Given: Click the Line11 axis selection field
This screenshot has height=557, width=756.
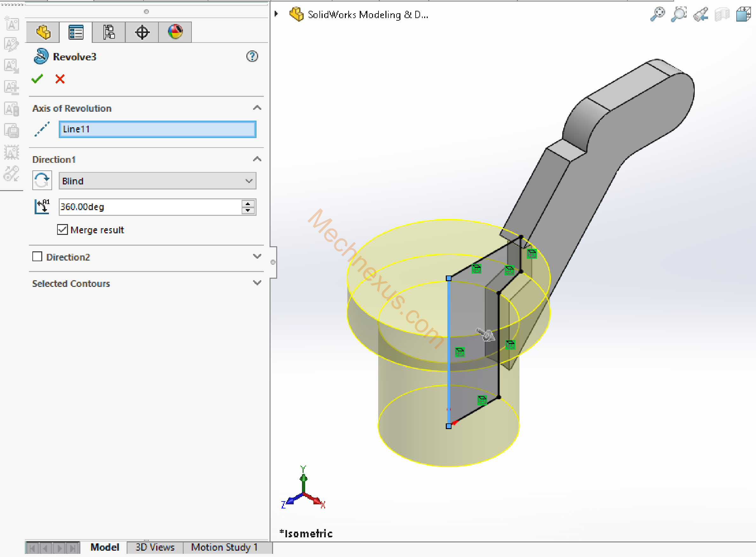Looking at the screenshot, I should pyautogui.click(x=157, y=129).
